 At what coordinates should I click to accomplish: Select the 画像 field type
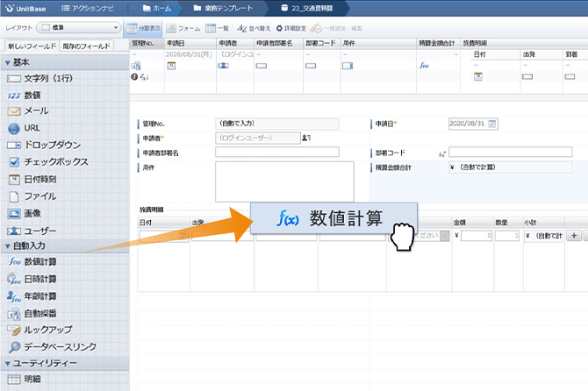coord(24,214)
